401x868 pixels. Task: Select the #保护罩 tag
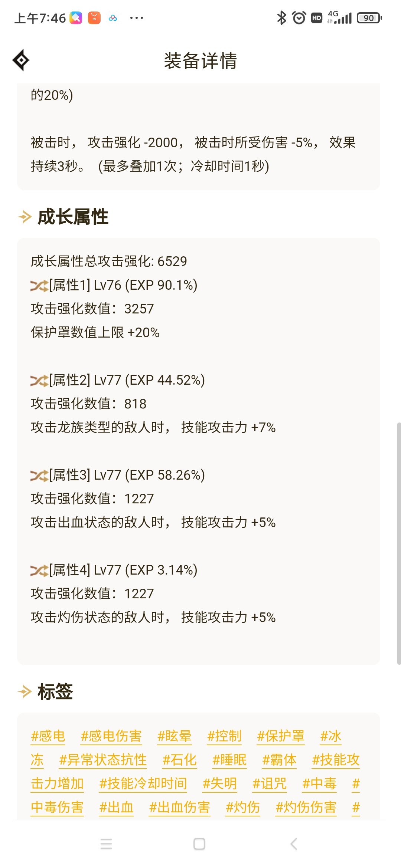click(281, 736)
